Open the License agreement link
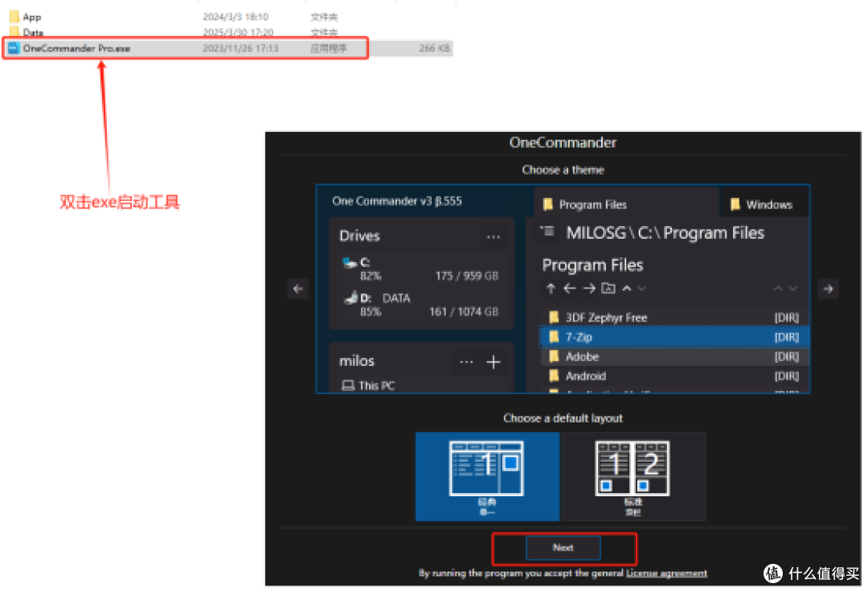Viewport: 868px width, 592px height. point(666,573)
